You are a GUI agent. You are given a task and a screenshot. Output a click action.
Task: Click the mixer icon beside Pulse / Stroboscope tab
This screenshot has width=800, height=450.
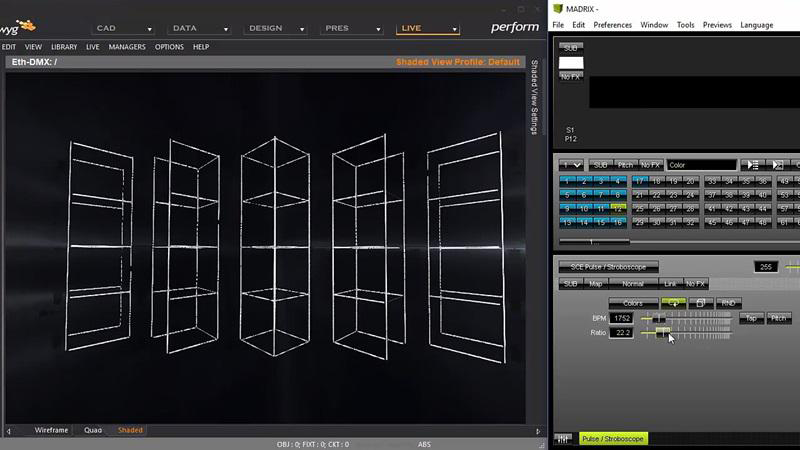click(563, 439)
